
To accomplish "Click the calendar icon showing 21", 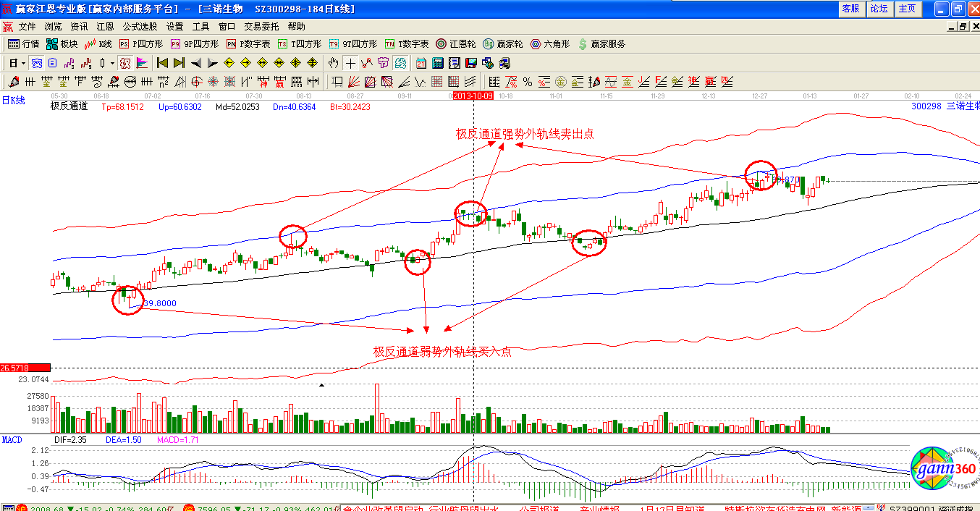I will (422, 63).
